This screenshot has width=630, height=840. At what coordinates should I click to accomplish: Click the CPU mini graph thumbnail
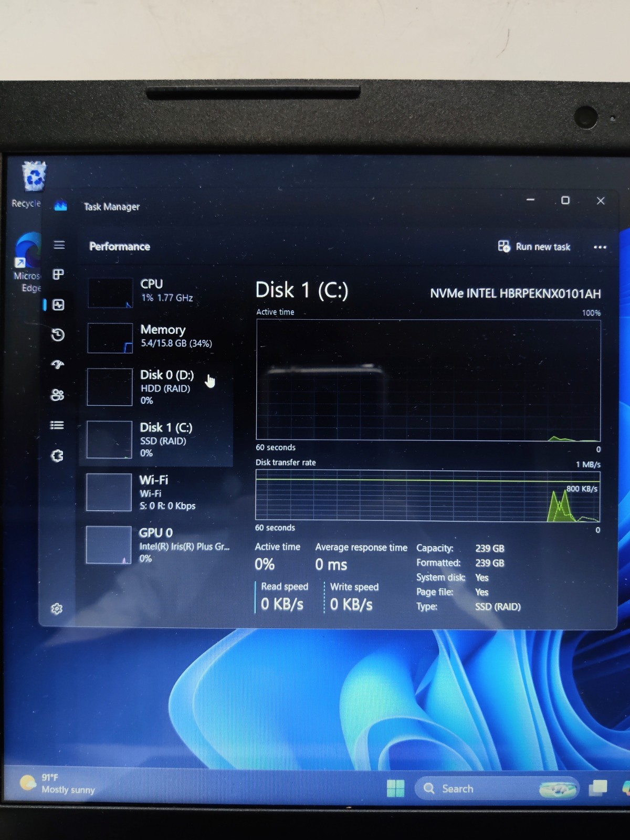pos(110,293)
